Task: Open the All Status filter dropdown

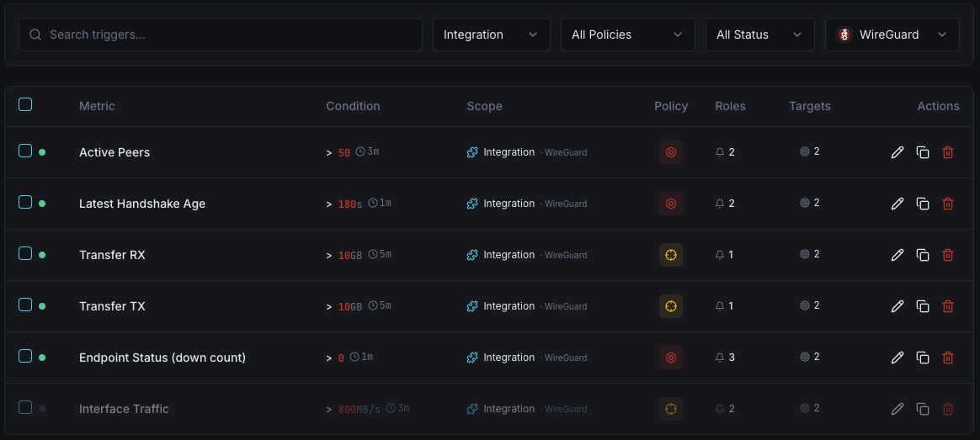Action: click(760, 34)
